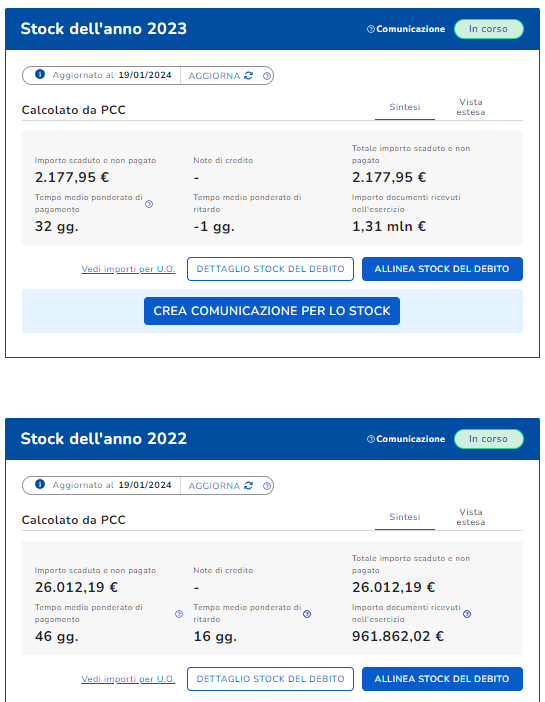The image size is (545, 702).
Task: Select Sintesi tab in 2023 stock
Action: 405,107
